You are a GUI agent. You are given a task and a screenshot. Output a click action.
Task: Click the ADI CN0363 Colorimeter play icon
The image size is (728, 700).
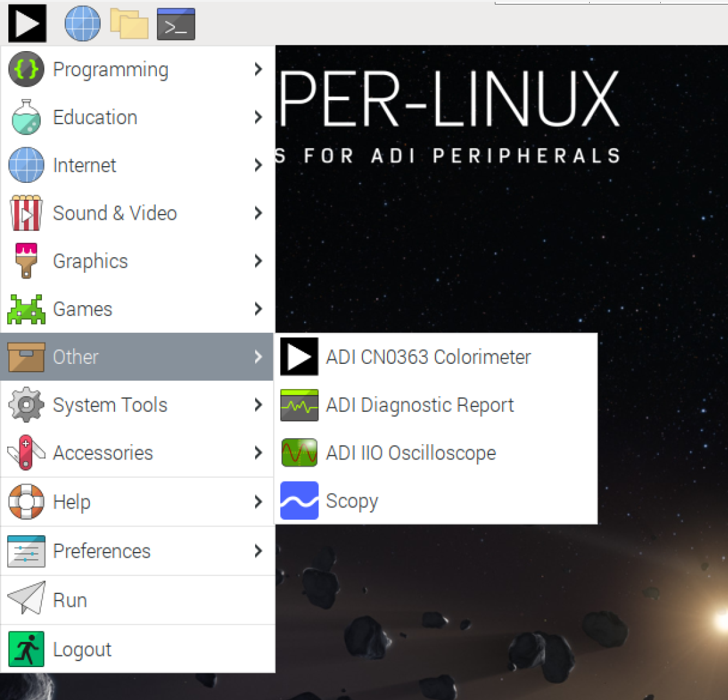click(300, 357)
